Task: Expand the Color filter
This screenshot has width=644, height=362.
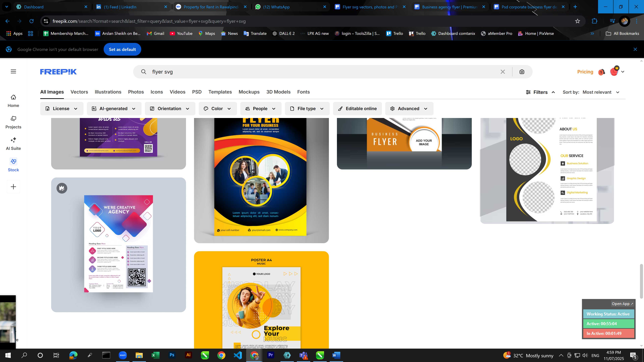Action: tap(218, 109)
